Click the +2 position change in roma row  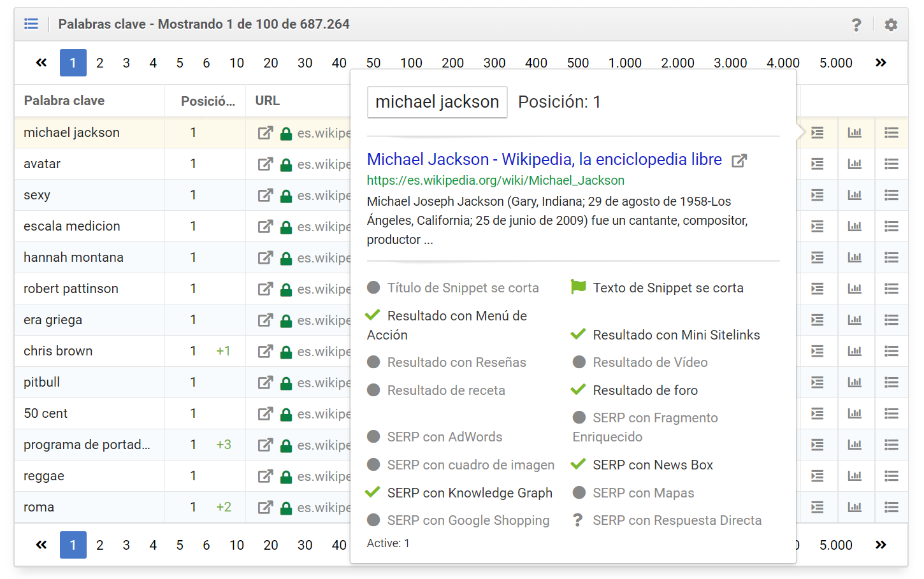pos(224,507)
